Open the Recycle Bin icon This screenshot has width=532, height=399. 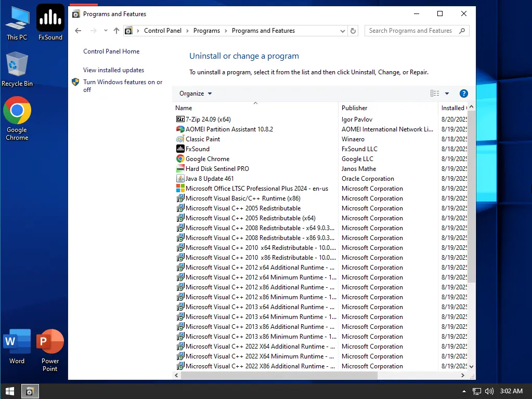click(17, 69)
